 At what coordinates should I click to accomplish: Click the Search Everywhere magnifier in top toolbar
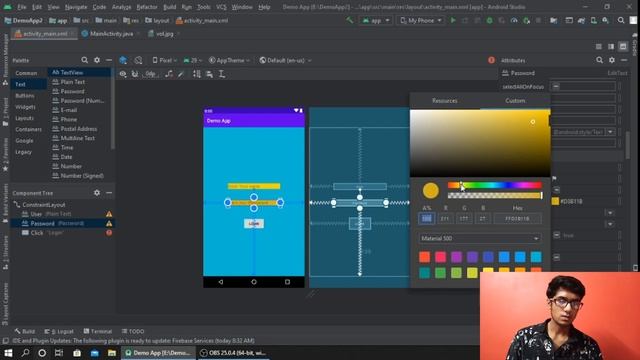[621, 20]
